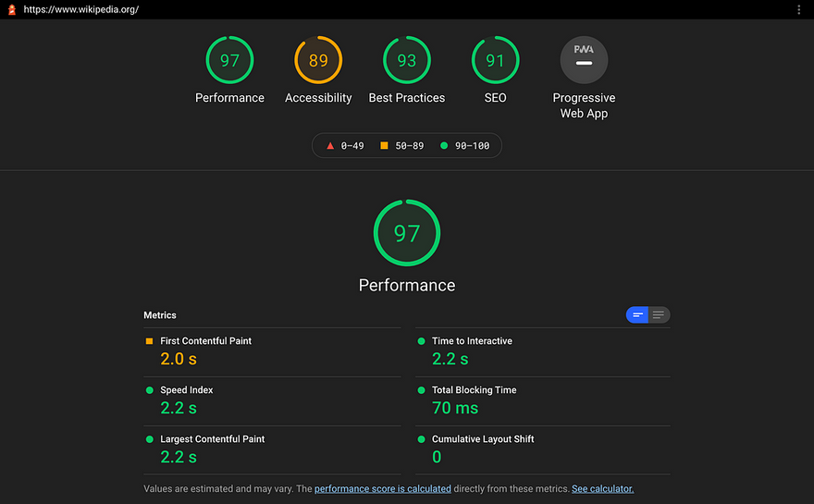Click the green dot beside Time to Interactive
This screenshot has height=504, width=814.
[x=421, y=341]
